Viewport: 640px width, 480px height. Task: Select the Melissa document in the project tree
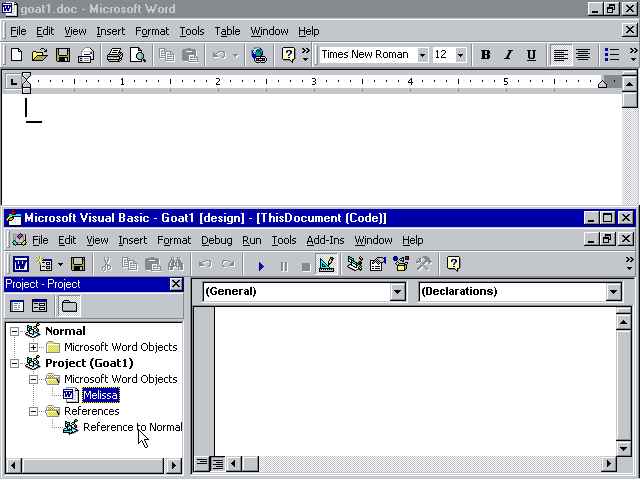[101, 395]
